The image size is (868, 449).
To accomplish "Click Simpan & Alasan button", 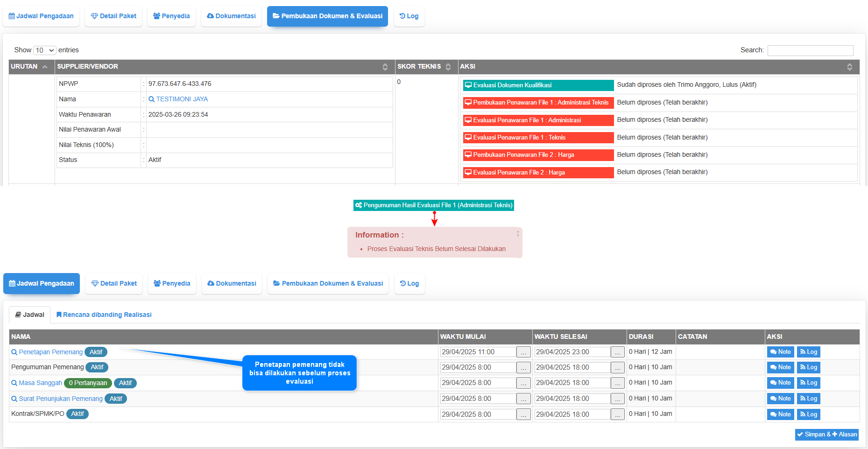I will (826, 435).
